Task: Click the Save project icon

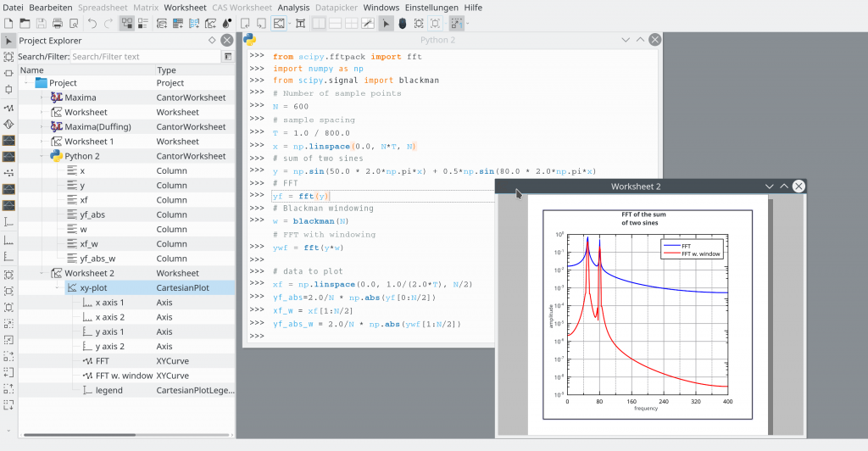Action: click(x=41, y=24)
